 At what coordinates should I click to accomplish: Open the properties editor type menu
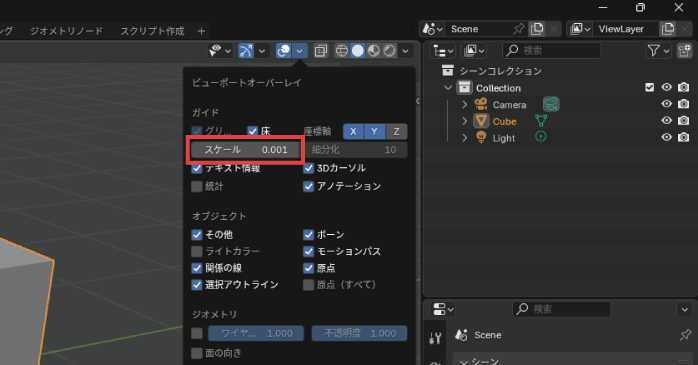pos(443,309)
